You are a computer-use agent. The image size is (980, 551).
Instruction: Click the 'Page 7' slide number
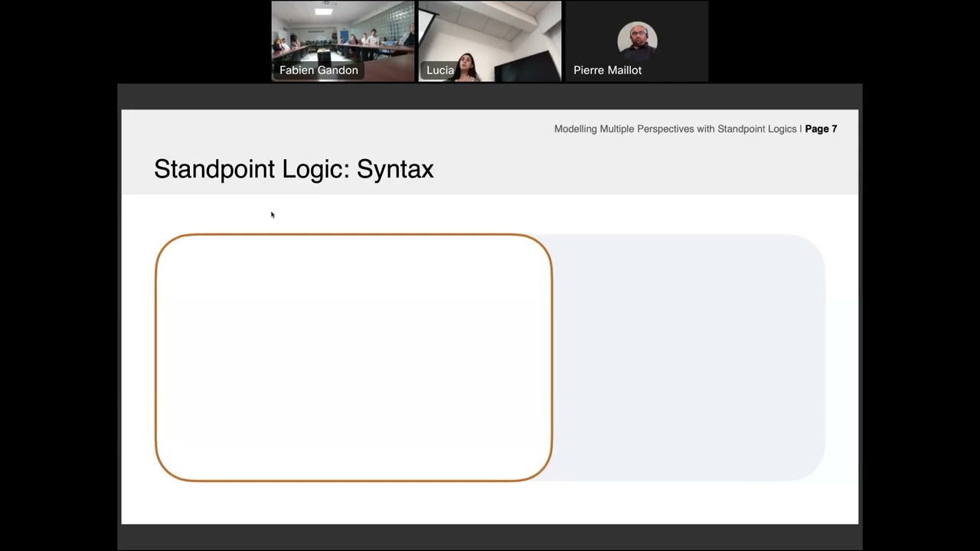point(821,129)
